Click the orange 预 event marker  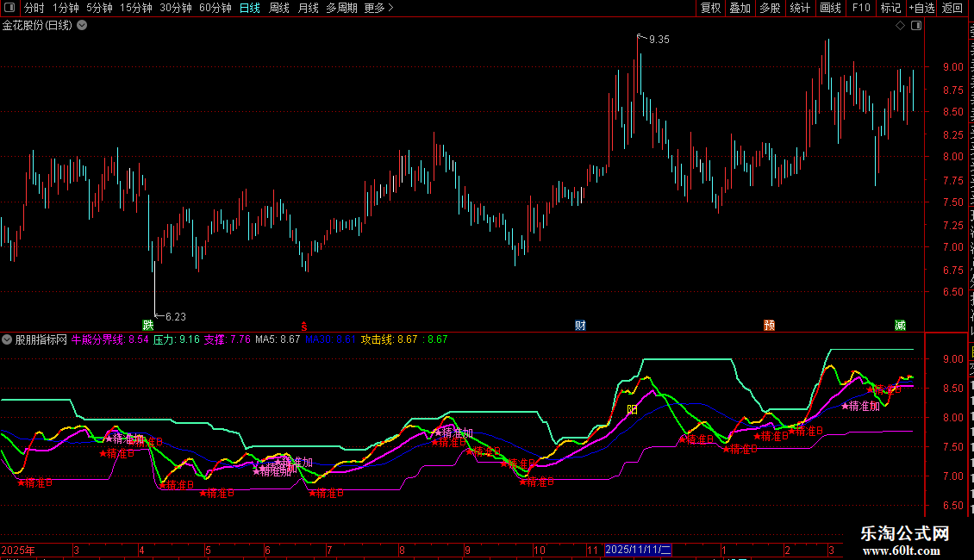pos(769,325)
